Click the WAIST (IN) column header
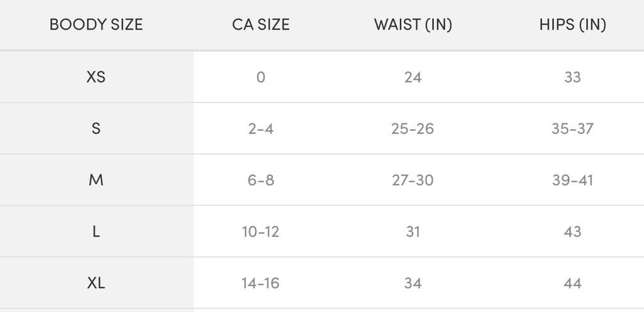This screenshot has height=312, width=644. [413, 25]
